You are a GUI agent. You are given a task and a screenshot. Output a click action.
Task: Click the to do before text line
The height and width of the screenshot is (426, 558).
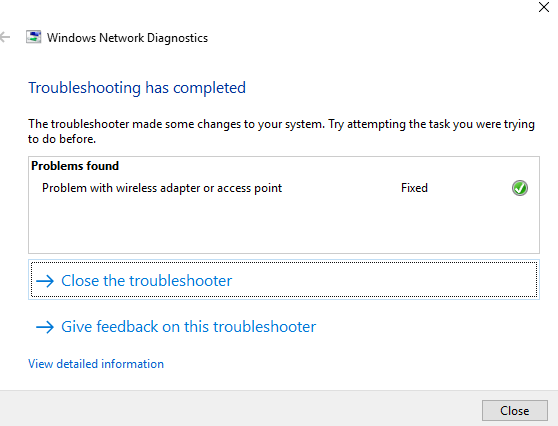click(62, 139)
